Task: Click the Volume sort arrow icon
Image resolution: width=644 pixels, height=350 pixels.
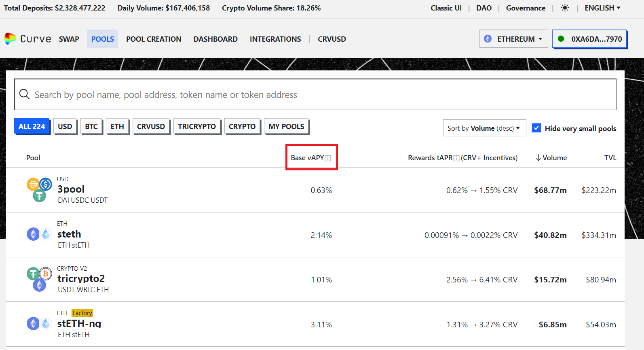Action: coord(538,158)
